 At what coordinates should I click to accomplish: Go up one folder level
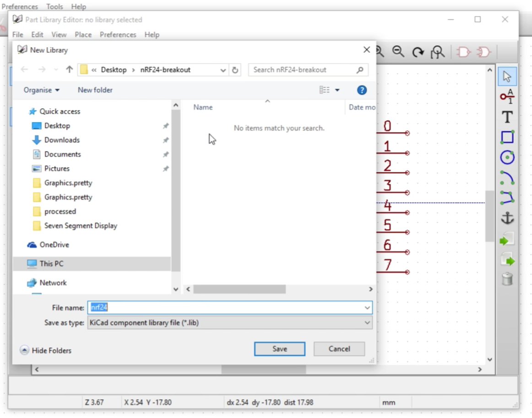pyautogui.click(x=69, y=70)
